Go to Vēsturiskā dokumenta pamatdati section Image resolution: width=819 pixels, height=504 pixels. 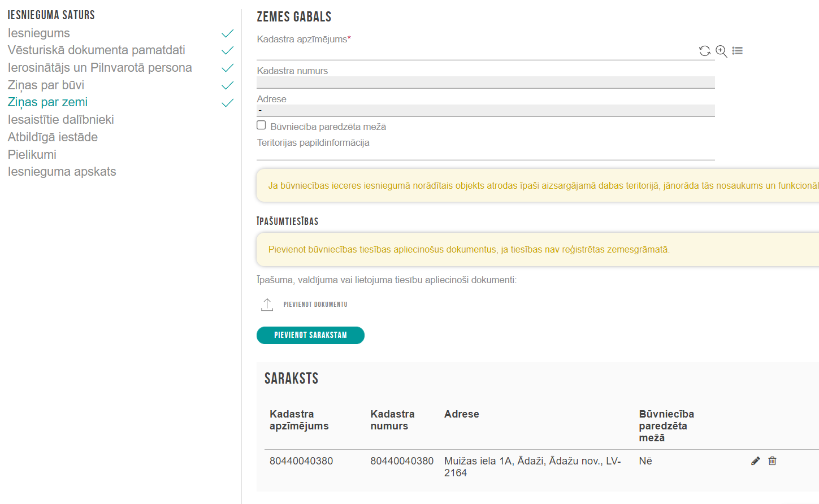(97, 50)
